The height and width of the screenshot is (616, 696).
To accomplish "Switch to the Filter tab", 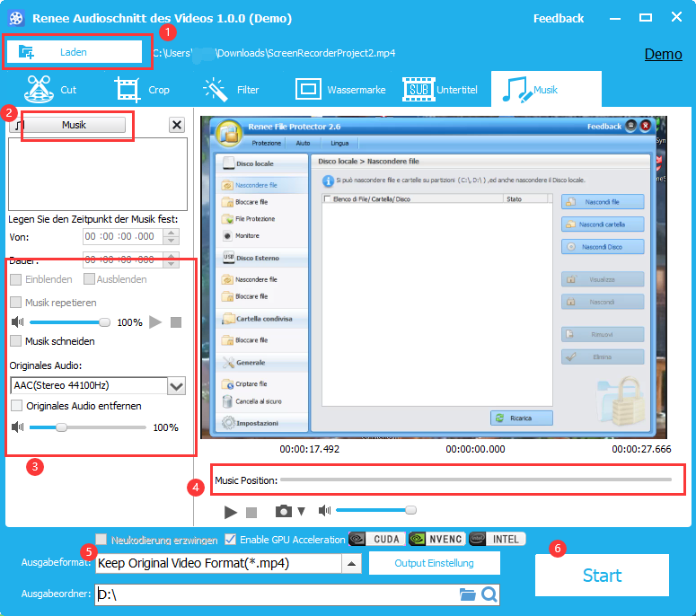I will tap(231, 89).
